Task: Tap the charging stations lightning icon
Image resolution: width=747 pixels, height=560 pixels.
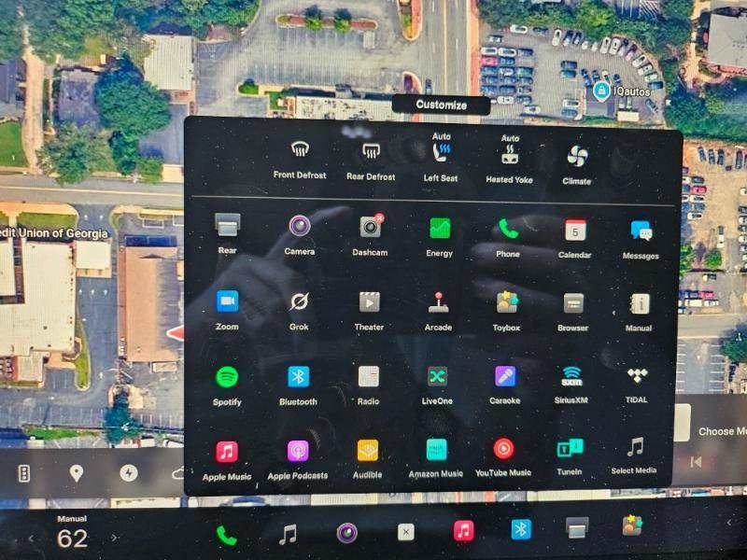Action: (129, 473)
